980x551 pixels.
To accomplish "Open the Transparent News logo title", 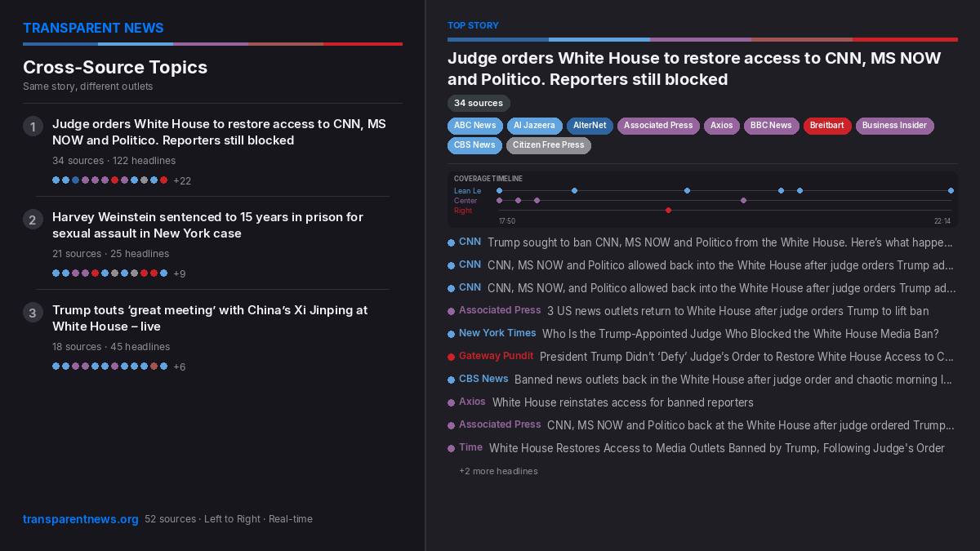I will [93, 28].
